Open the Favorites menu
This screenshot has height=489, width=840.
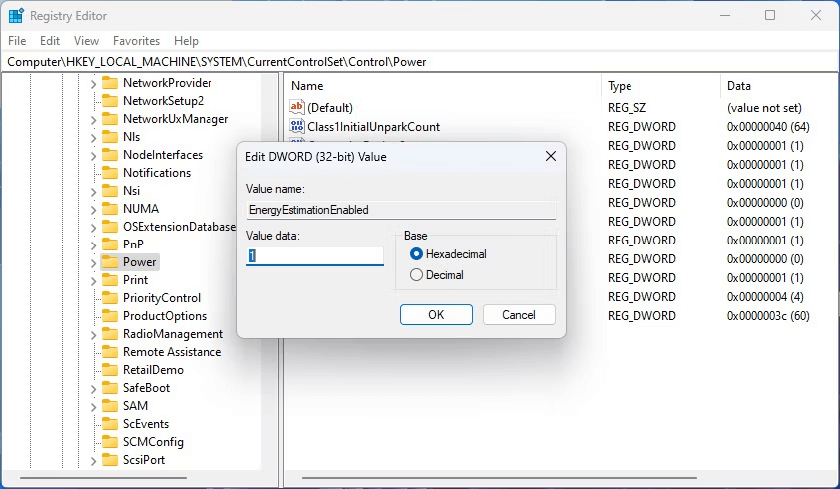[x=136, y=41]
